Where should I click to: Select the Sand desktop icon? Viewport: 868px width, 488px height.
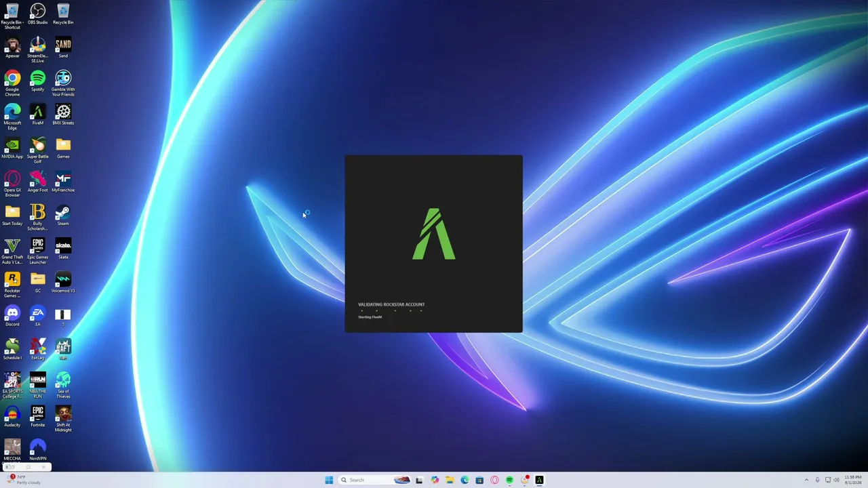click(63, 47)
